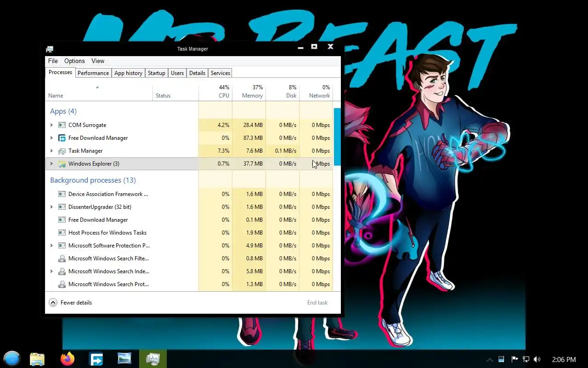Open the Start orb on the taskbar
588x368 pixels.
click(x=12, y=358)
